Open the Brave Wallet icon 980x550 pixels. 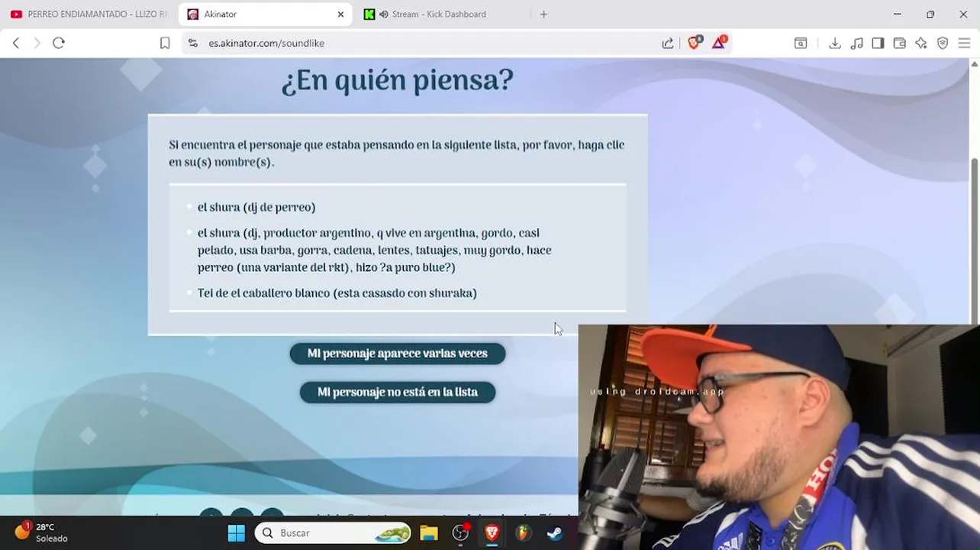900,44
